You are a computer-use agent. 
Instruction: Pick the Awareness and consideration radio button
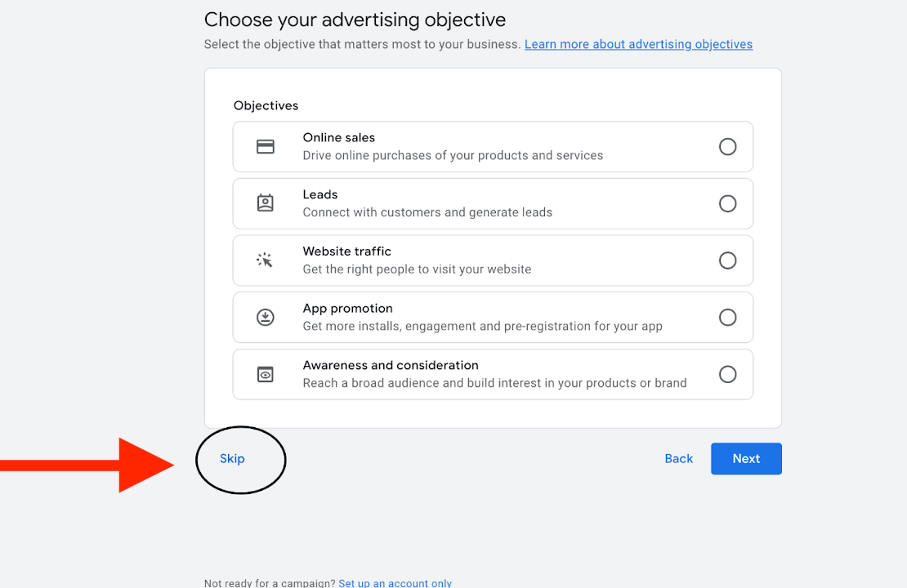(x=727, y=375)
